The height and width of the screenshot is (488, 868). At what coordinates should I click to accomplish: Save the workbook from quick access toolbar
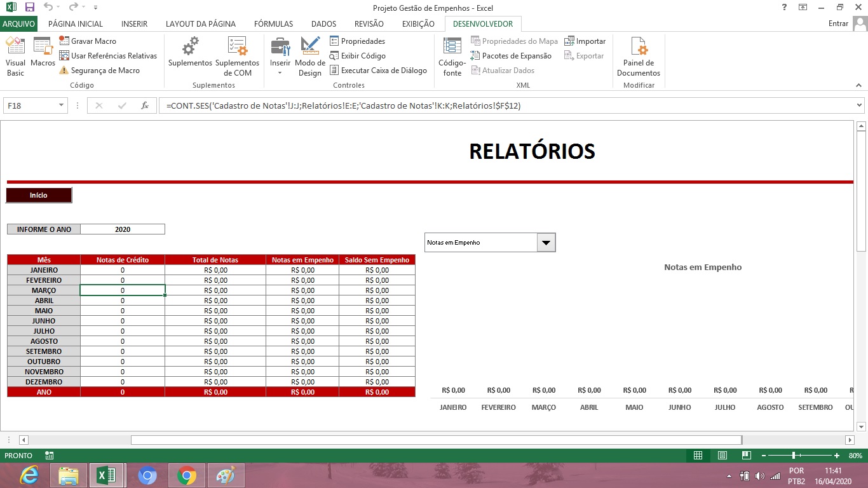coord(30,8)
